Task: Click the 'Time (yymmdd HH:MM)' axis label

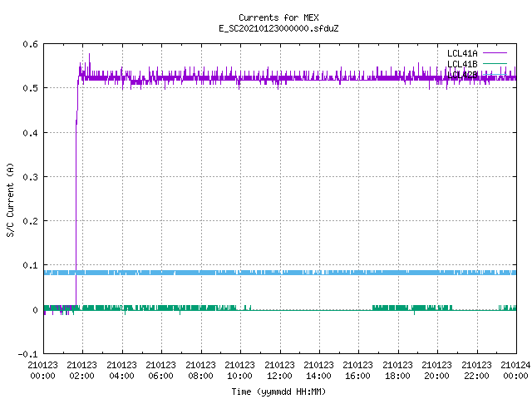Action: point(278,392)
